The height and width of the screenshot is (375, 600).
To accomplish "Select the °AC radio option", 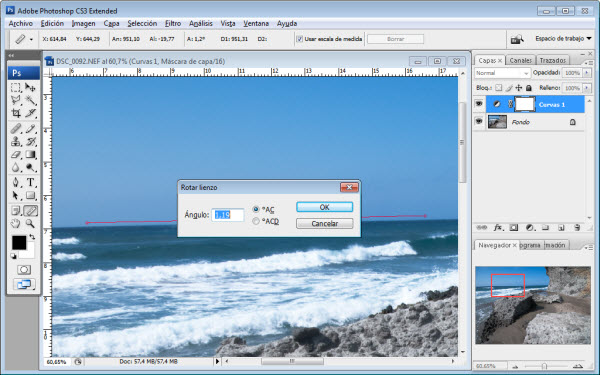I will [256, 209].
